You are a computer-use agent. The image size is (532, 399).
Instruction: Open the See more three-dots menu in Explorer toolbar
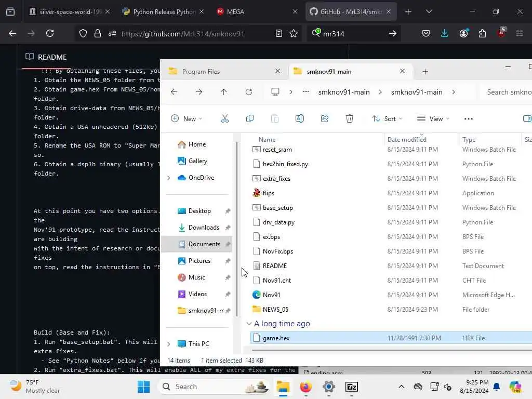click(x=469, y=119)
